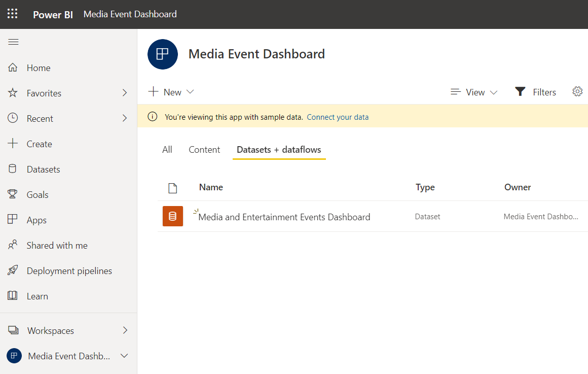Open Datasets from the left navigation

(43, 169)
